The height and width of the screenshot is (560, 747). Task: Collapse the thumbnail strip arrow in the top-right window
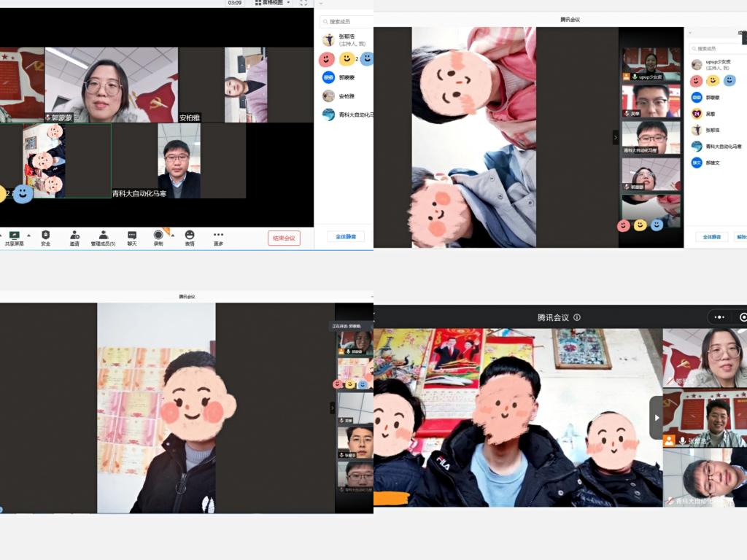click(615, 137)
